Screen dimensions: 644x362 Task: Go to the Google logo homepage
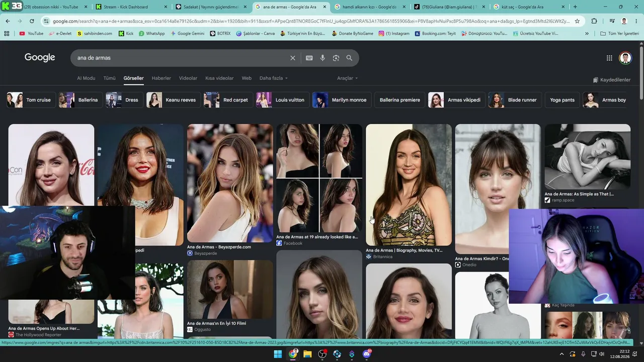click(x=40, y=57)
